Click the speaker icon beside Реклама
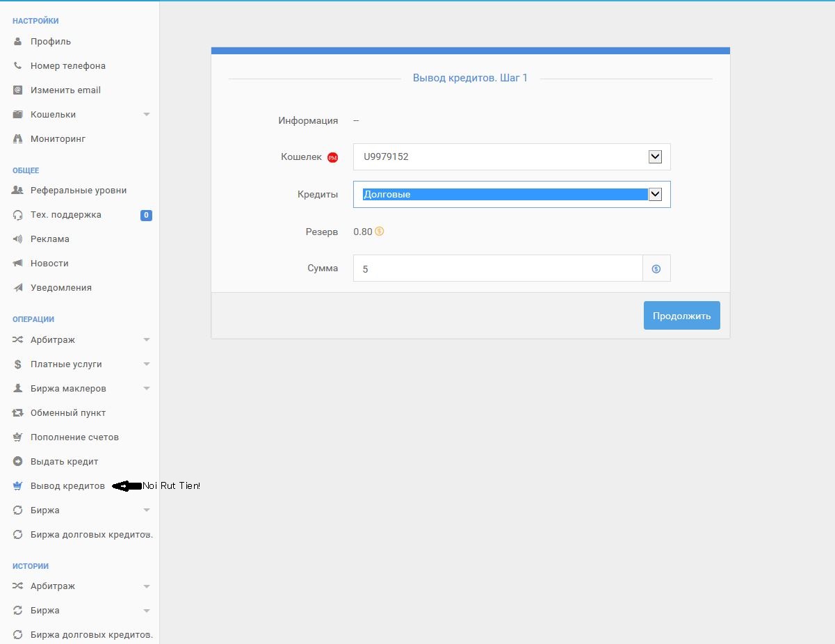Viewport: 835px width, 644px height. click(x=18, y=239)
